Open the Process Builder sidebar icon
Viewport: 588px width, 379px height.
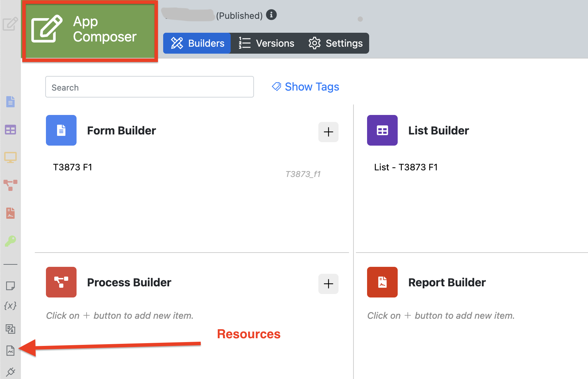coord(10,185)
